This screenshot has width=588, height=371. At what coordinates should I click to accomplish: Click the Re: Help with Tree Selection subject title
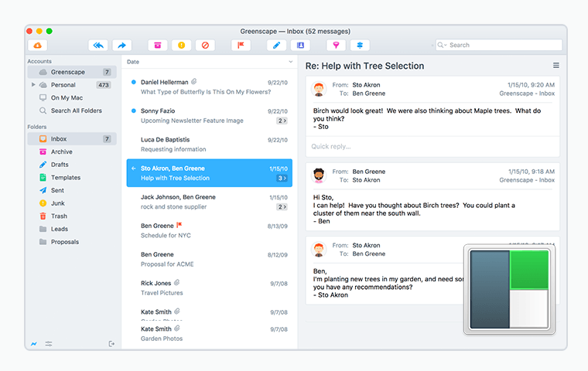point(364,66)
